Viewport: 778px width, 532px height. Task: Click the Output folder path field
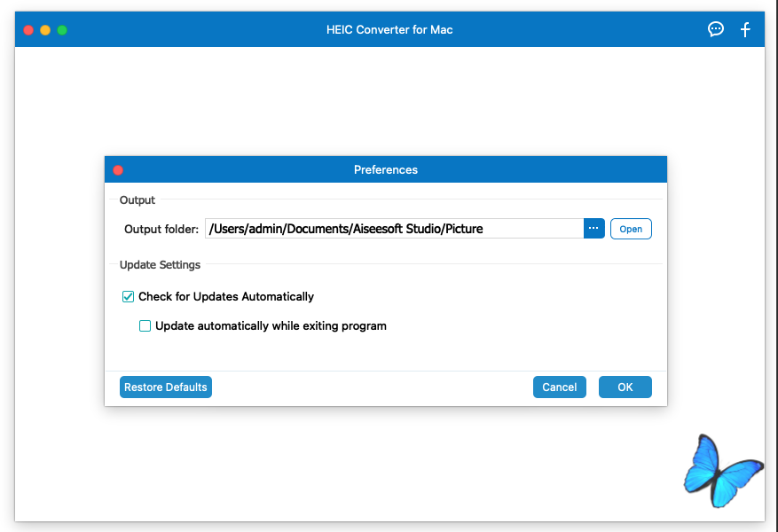(x=394, y=229)
